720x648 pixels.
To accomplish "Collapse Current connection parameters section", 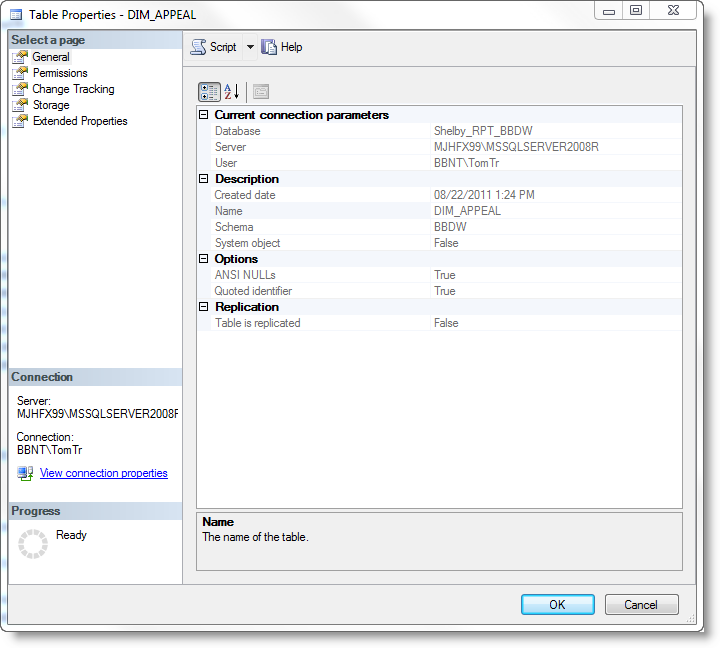I will click(x=204, y=115).
